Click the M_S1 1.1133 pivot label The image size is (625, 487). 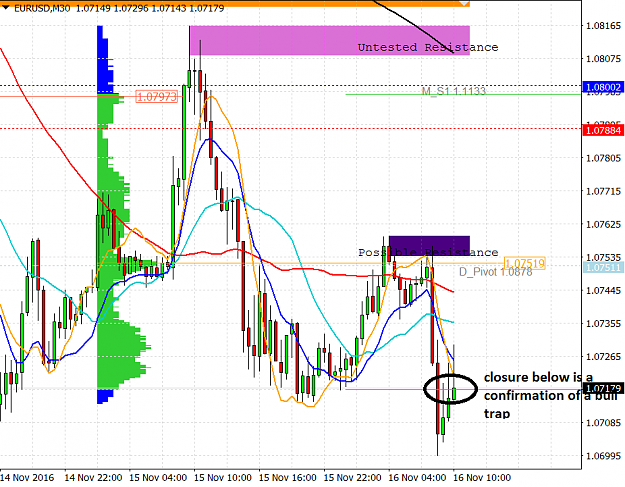(454, 91)
